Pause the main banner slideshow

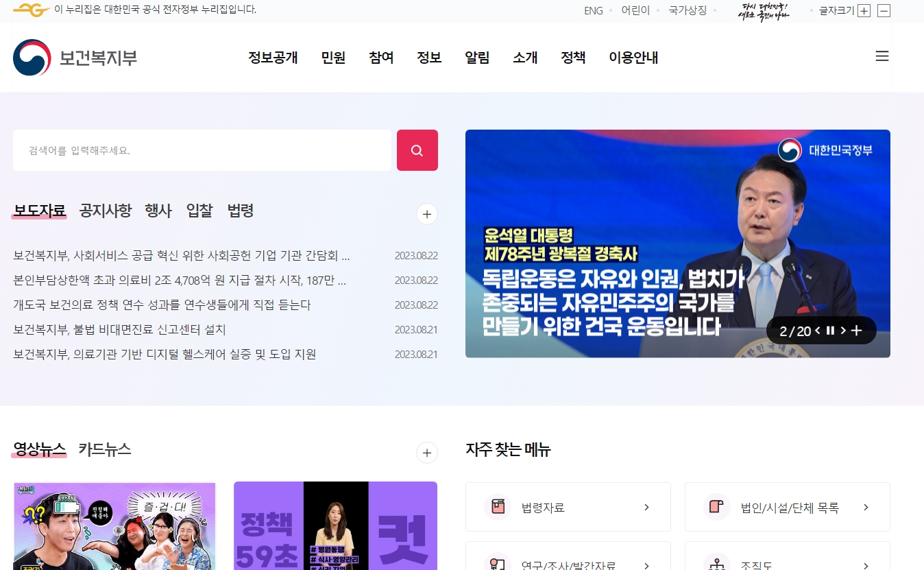click(830, 330)
